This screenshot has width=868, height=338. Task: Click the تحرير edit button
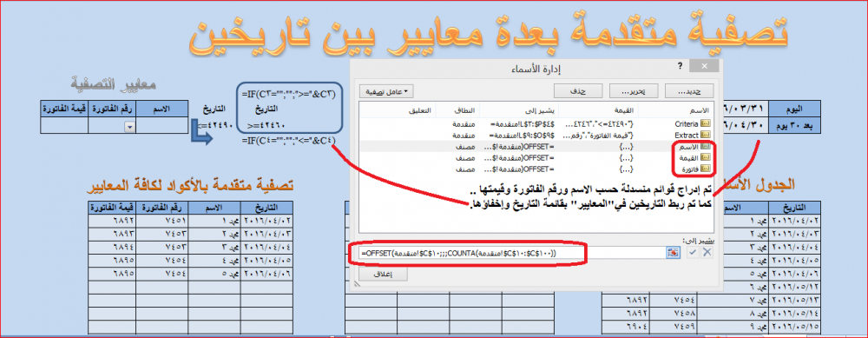click(x=634, y=91)
